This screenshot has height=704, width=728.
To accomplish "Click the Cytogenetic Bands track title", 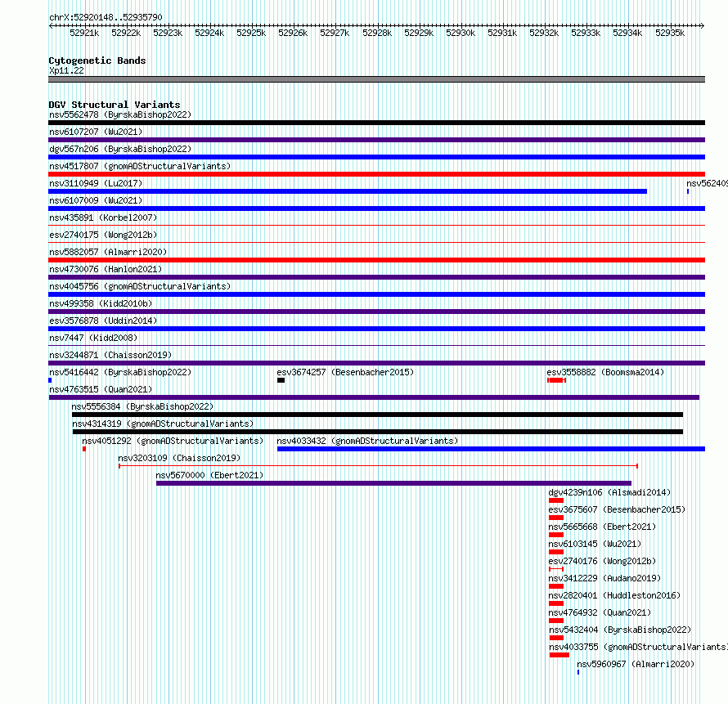I will (97, 61).
